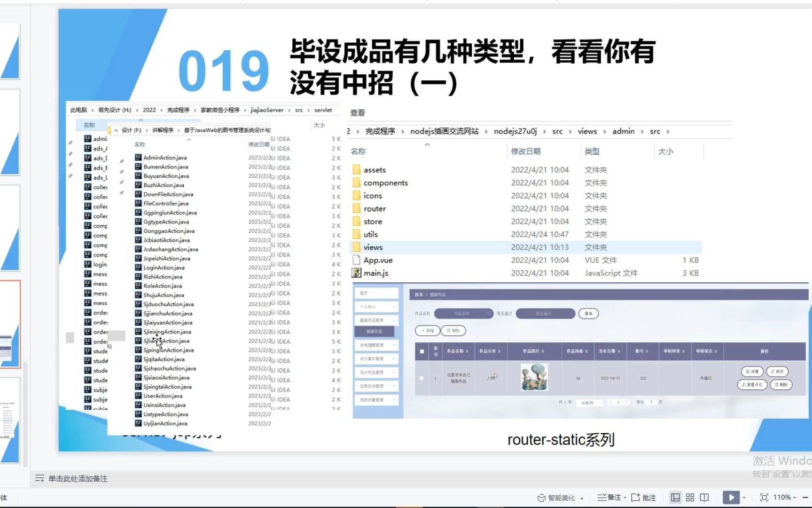Image resolution: width=812 pixels, height=508 pixels.
Task: Tick the checkbox for the 插画作品 row
Action: pos(422,378)
